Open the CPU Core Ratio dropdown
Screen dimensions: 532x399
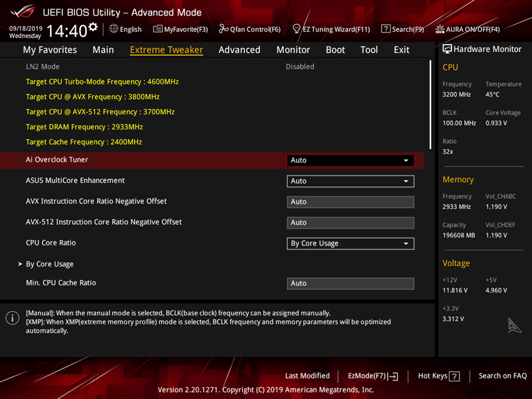[350, 243]
